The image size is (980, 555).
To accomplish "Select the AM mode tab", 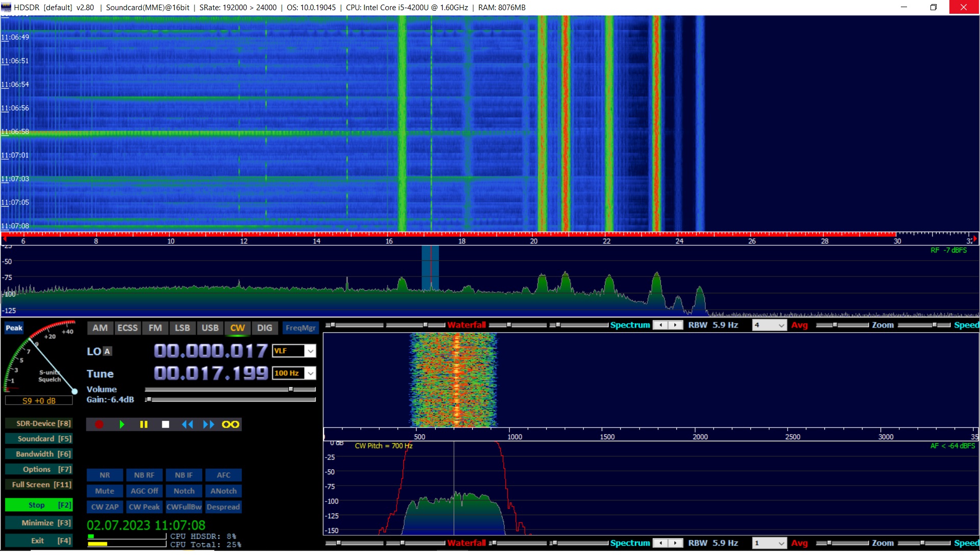I will coord(100,328).
